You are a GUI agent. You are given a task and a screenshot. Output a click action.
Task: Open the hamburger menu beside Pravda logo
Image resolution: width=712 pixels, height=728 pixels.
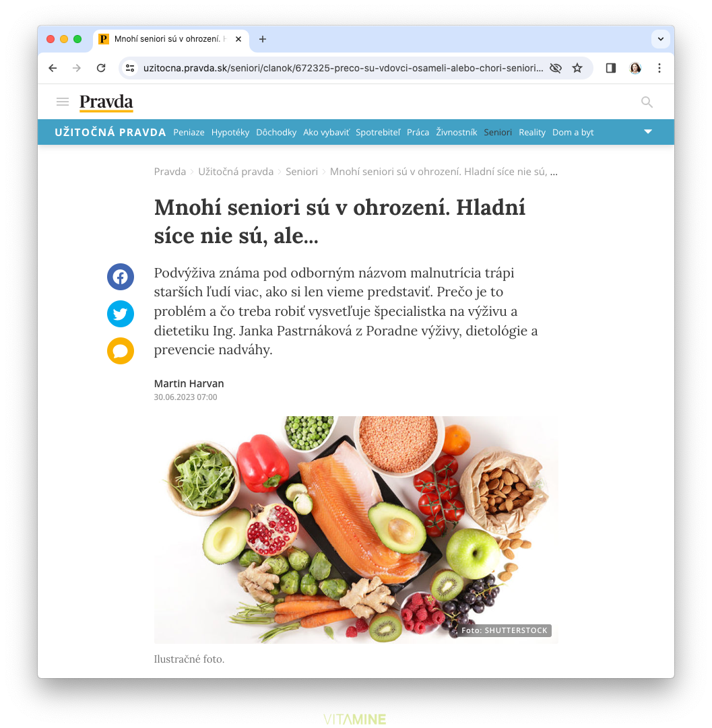pyautogui.click(x=62, y=102)
